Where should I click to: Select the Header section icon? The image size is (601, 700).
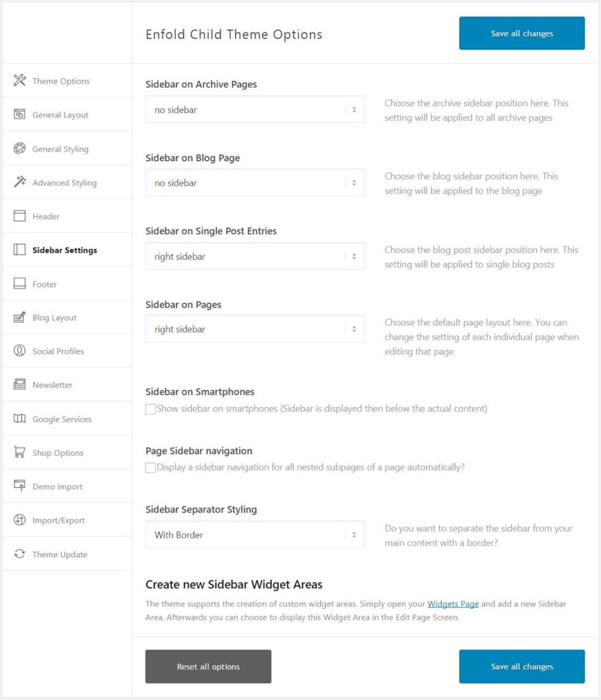coord(18,215)
